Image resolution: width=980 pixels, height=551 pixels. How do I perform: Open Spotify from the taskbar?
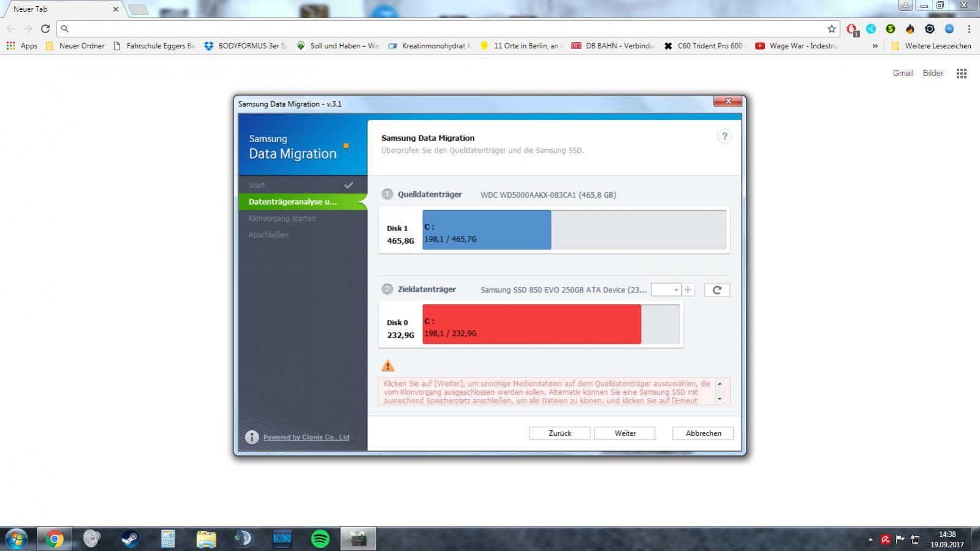(x=320, y=539)
